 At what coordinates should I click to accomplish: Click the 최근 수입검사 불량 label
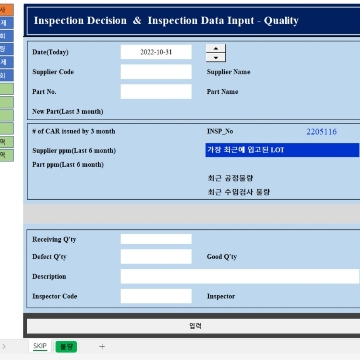point(238,192)
